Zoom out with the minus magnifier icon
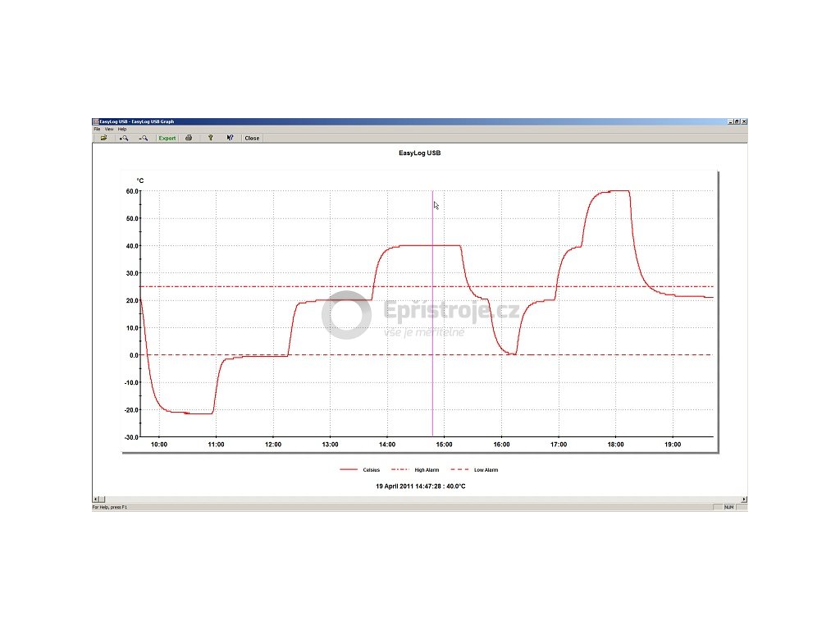 (x=143, y=138)
